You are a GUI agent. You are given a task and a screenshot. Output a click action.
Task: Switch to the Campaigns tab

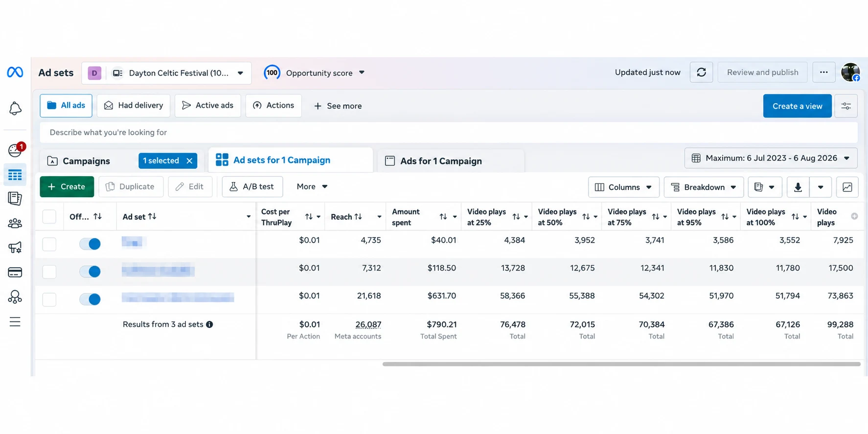point(86,161)
